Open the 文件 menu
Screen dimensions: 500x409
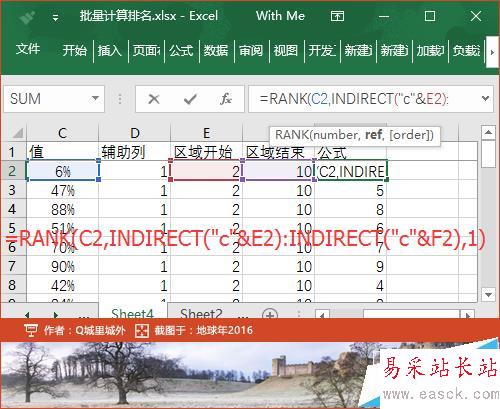point(28,49)
